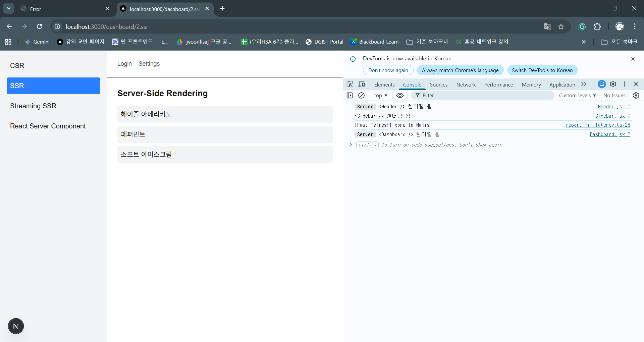Switch to the Elements panel
Screen dimensions: 644x342
point(384,84)
